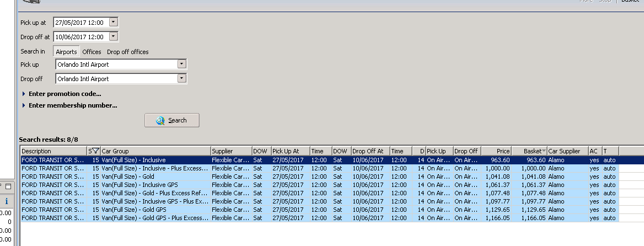Click the filter icon in the S column header
This screenshot has width=644, height=246.
click(x=96, y=151)
